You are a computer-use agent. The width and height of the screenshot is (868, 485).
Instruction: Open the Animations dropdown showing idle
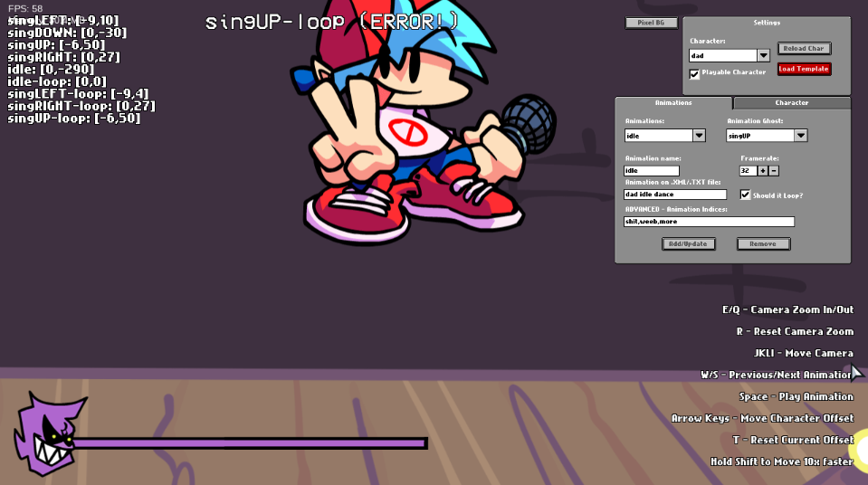tap(665, 136)
